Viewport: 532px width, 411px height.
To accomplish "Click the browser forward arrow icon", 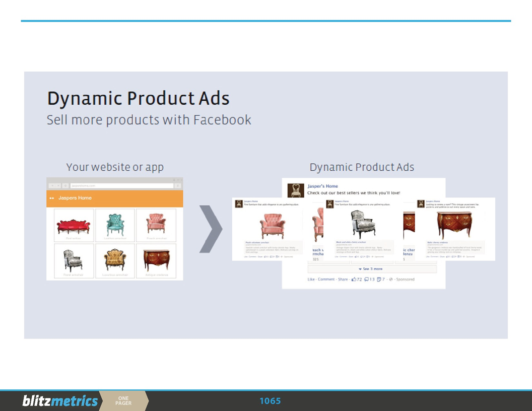I will click(x=58, y=185).
